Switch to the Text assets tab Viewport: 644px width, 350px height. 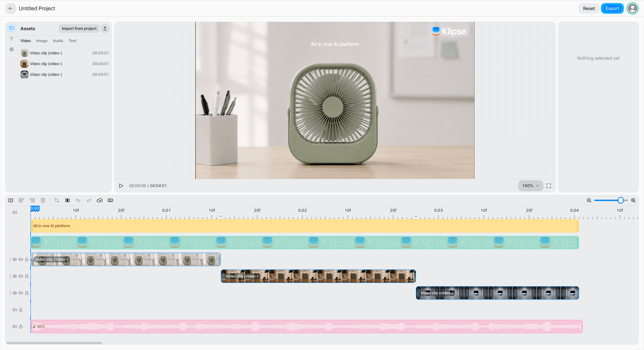[x=72, y=41]
